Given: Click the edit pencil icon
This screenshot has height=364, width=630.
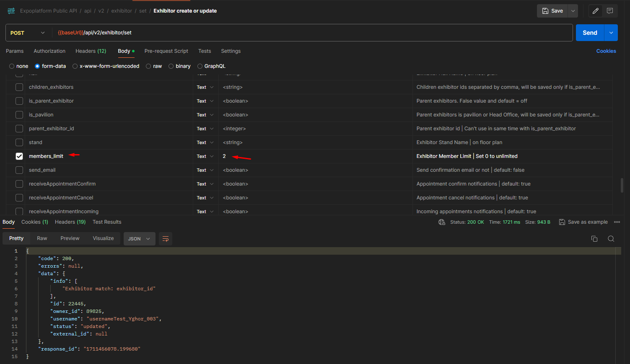Looking at the screenshot, I should 595,11.
